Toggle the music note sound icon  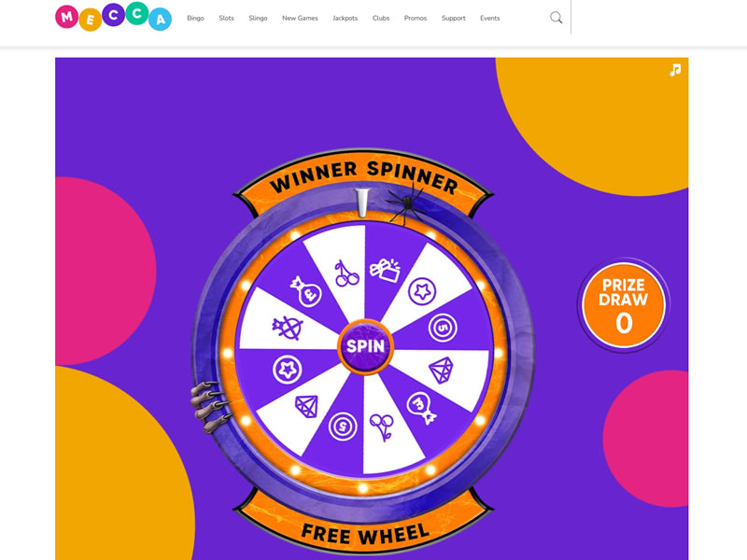675,71
